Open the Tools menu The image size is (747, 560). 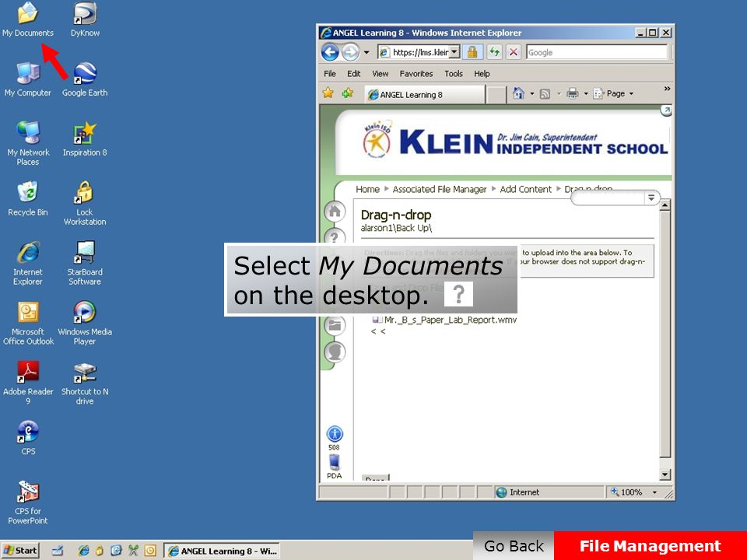pos(454,74)
